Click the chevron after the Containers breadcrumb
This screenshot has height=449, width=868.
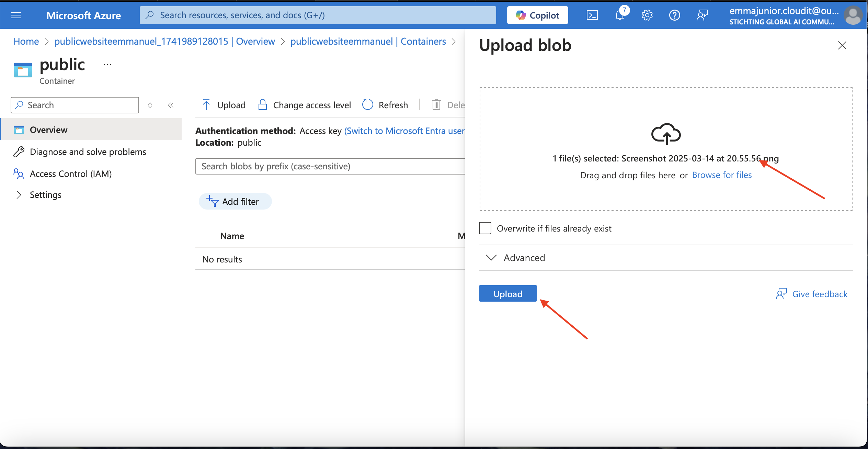(x=454, y=42)
